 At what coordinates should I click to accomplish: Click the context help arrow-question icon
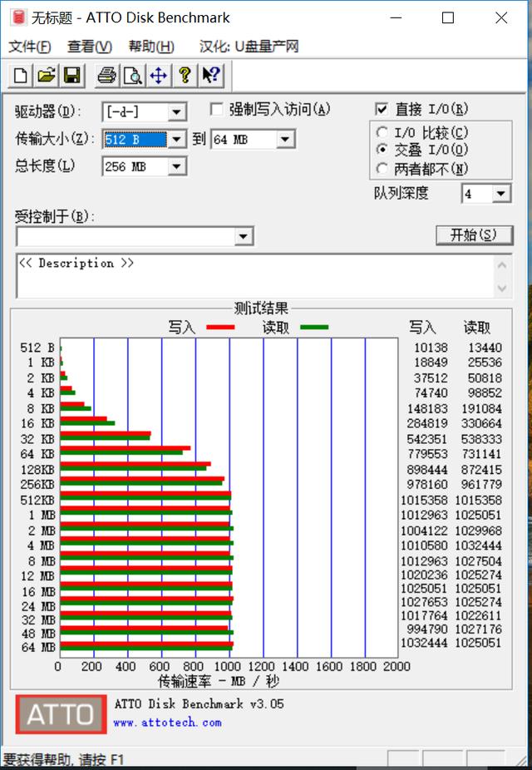click(x=211, y=75)
